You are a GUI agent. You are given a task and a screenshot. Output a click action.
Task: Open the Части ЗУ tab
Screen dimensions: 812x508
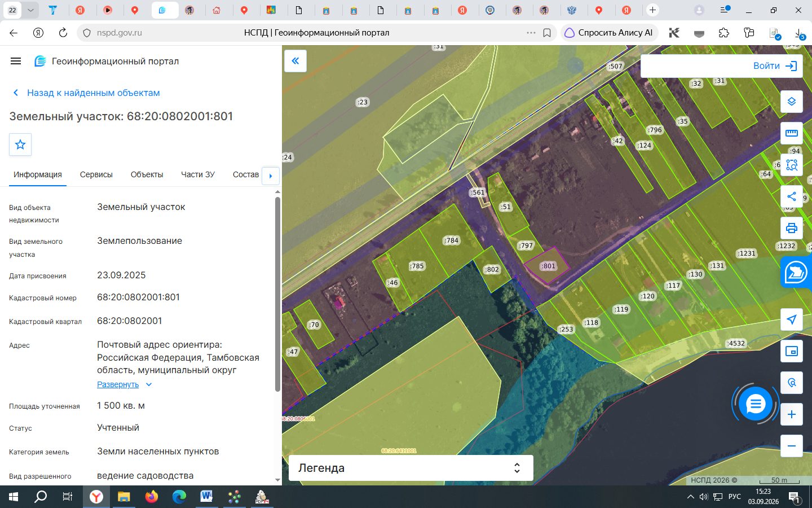tap(198, 175)
